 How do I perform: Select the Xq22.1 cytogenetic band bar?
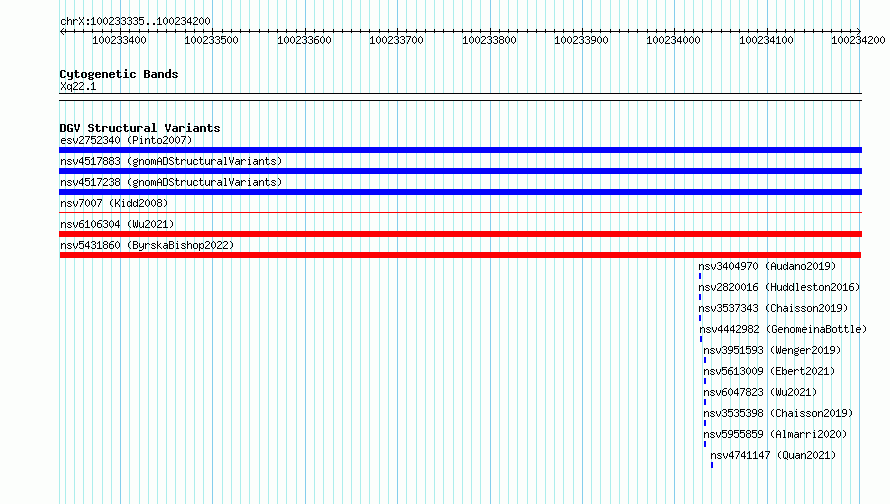pos(460,97)
